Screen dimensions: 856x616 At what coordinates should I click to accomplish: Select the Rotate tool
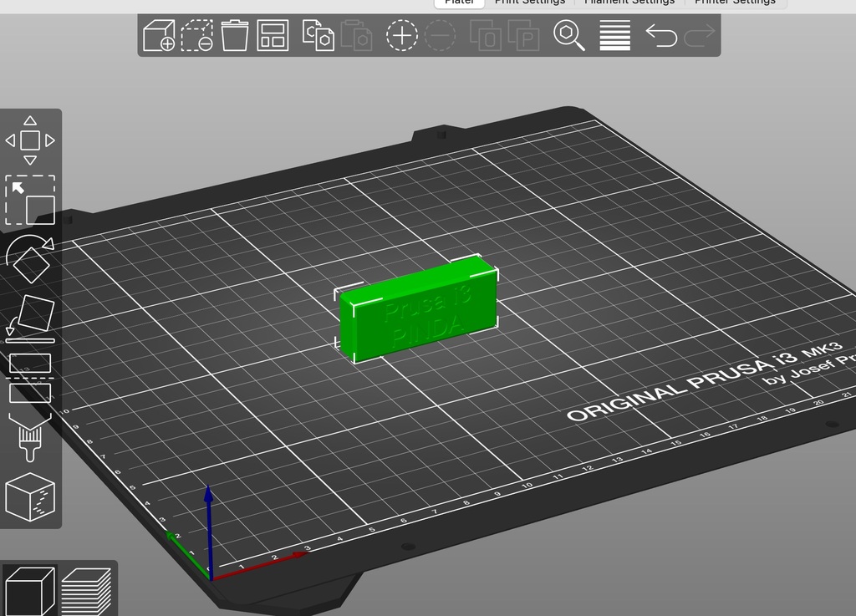[30, 259]
